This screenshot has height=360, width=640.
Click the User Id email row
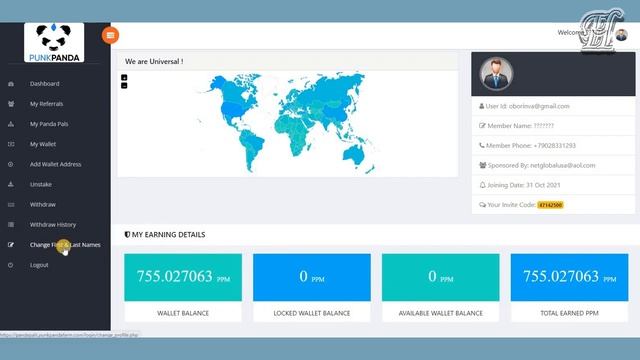pos(553,106)
